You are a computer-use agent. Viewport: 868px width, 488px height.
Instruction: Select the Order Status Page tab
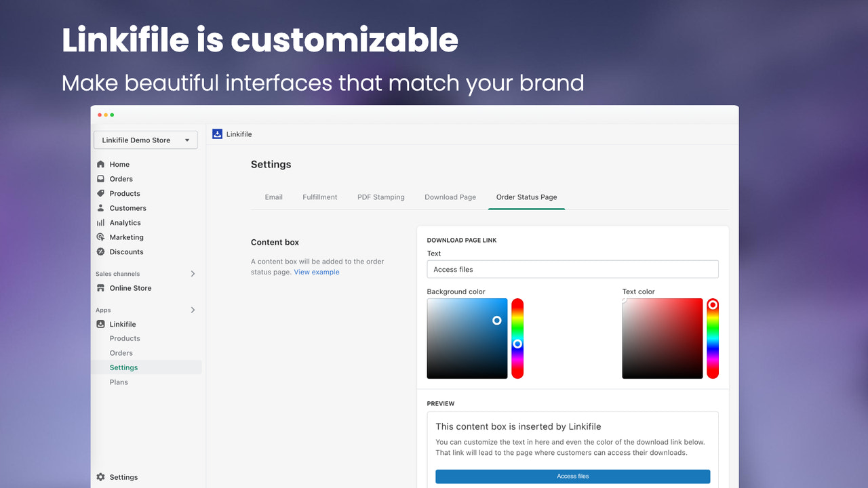(527, 197)
